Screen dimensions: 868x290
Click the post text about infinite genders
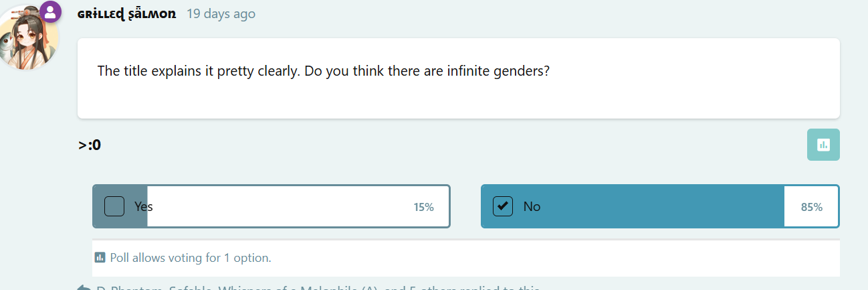pyautogui.click(x=323, y=71)
